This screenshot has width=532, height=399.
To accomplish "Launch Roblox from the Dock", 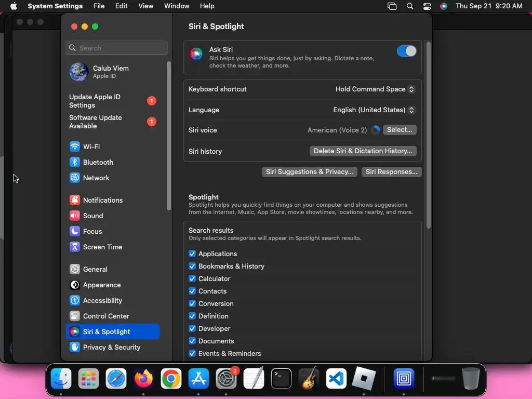I will pyautogui.click(x=364, y=378).
